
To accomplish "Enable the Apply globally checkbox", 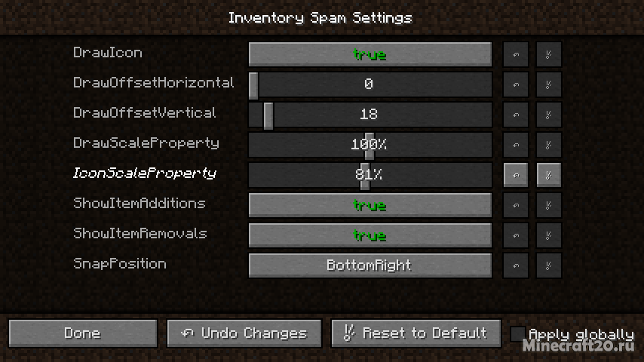I will coord(518,334).
